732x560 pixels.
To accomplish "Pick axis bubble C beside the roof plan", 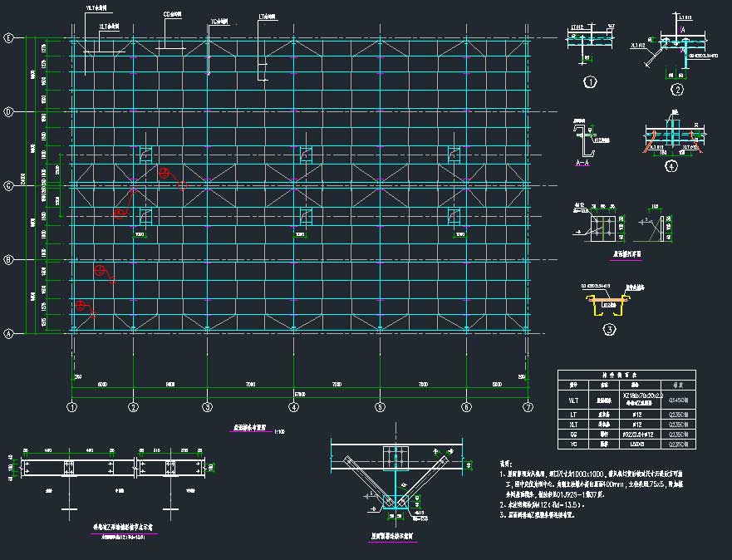I will pyautogui.click(x=8, y=186).
